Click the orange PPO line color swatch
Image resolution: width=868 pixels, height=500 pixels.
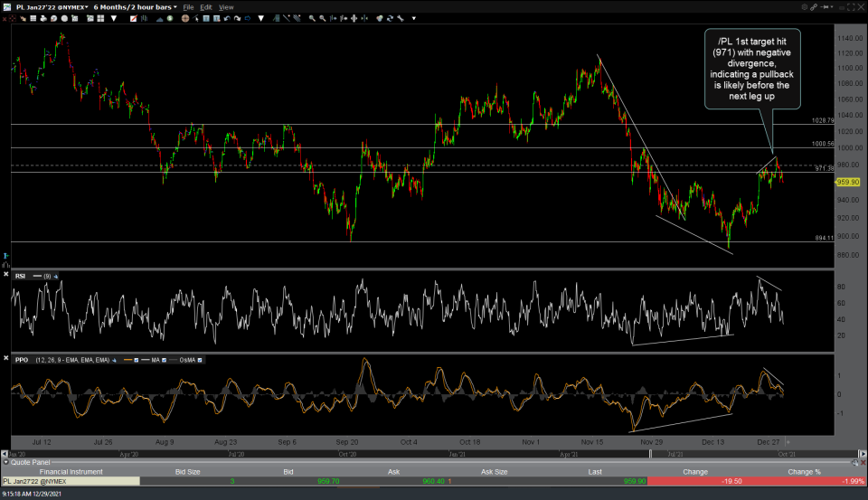tap(128, 360)
